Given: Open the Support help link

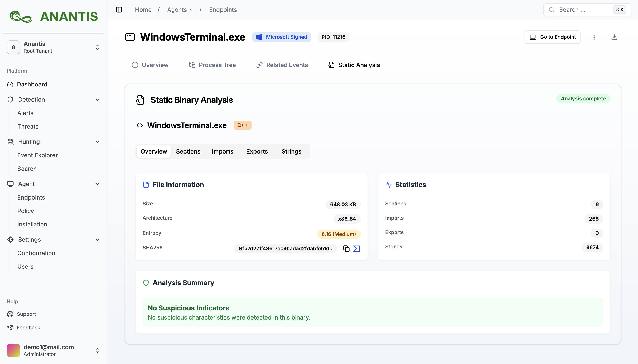Looking at the screenshot, I should [x=22, y=314].
